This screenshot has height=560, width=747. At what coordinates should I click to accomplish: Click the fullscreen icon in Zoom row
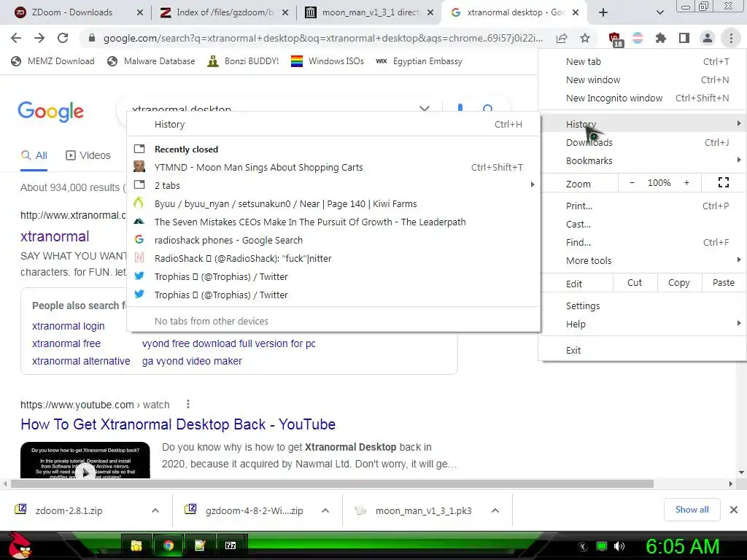723,182
